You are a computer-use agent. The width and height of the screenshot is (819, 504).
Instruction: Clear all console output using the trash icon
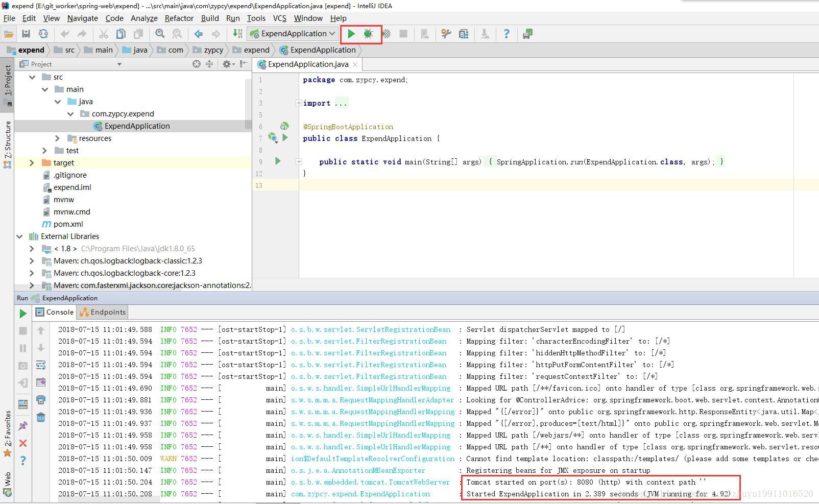tap(41, 417)
